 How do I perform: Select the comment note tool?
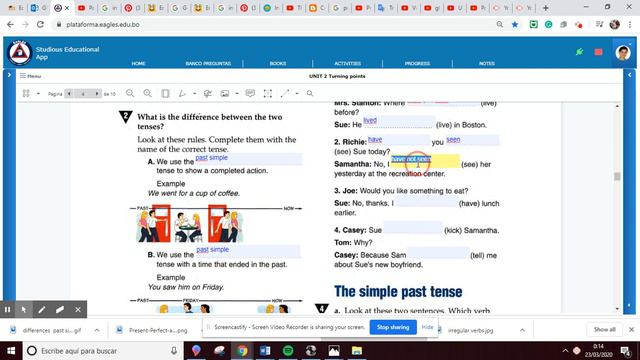point(250,93)
